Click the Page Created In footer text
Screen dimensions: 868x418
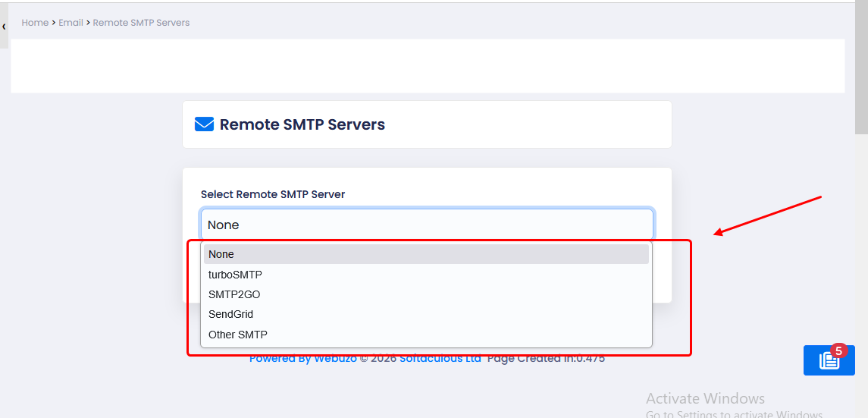click(x=546, y=359)
